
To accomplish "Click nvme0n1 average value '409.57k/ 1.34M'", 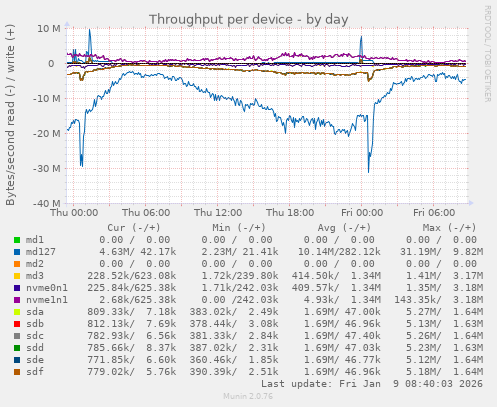I will point(336,288).
